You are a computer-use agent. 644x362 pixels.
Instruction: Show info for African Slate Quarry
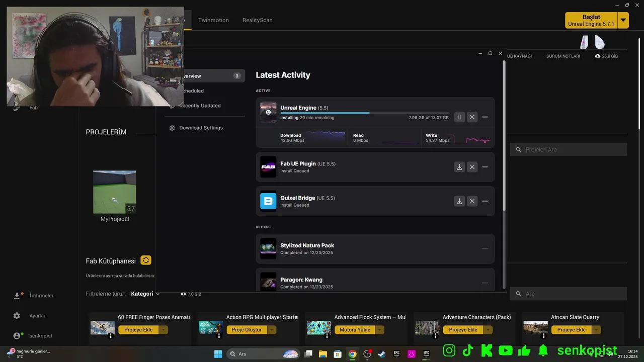click(543, 336)
